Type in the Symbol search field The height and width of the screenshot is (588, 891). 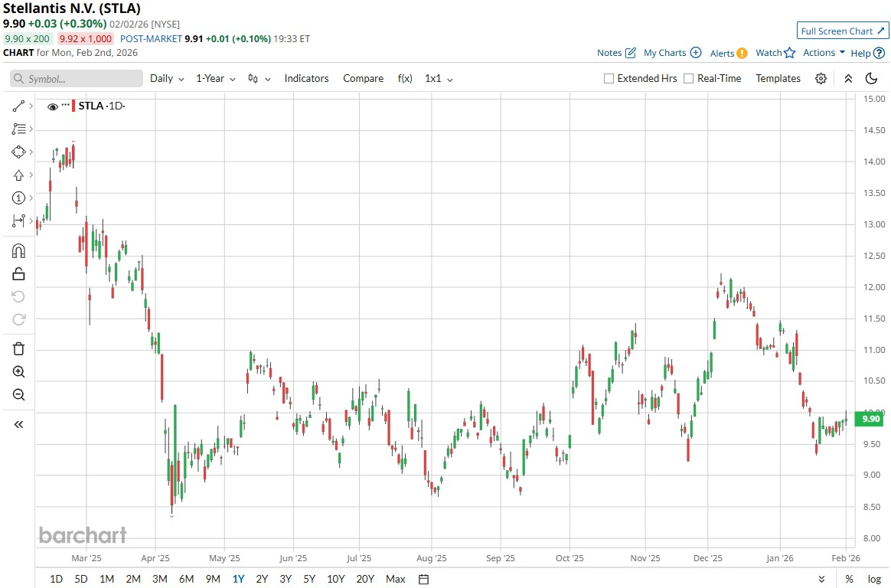[x=76, y=78]
